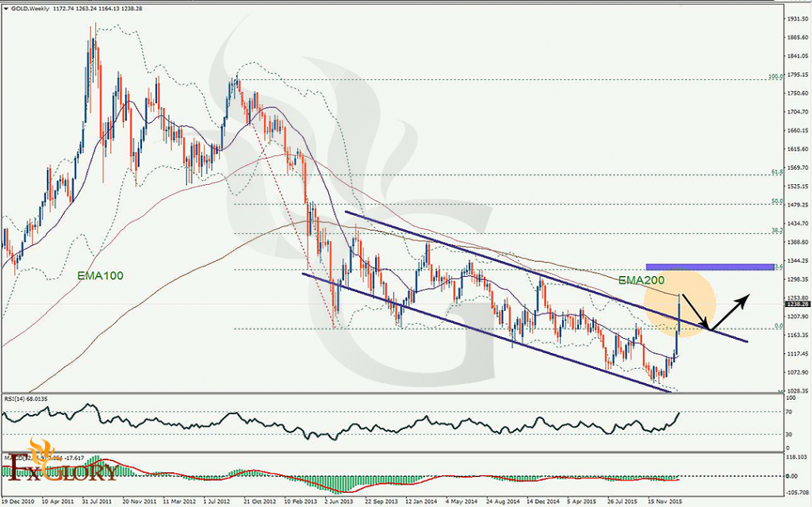Click the 11 Mar 2012 date label

coord(180,501)
